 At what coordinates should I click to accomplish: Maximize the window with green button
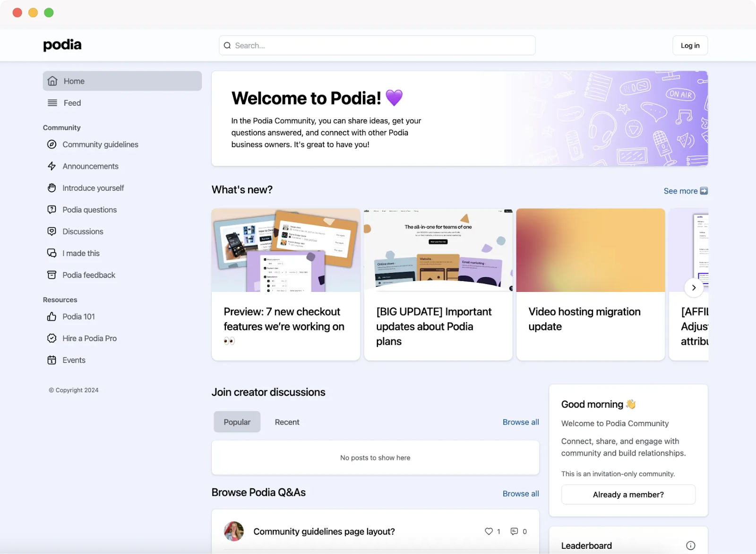pyautogui.click(x=49, y=13)
